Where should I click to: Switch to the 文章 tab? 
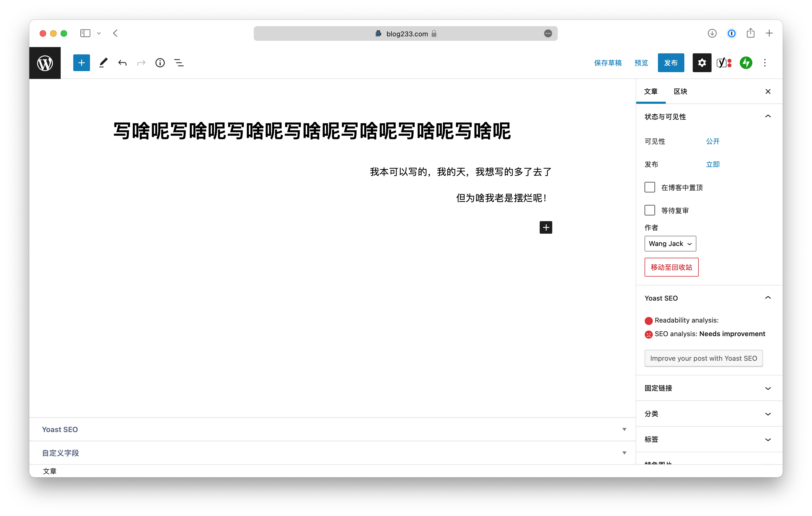pos(651,91)
